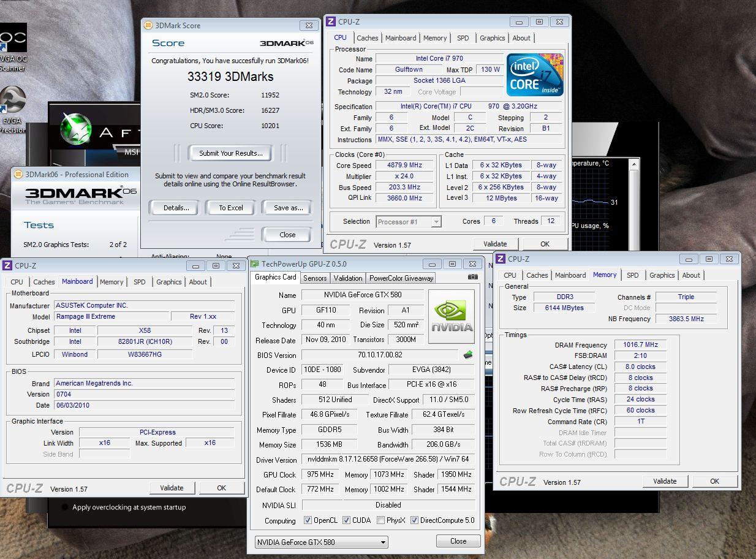Screen dimensions: 756x559
Task: Open the NVIDIA GeForce GTX 580 dropdown
Action: (322, 542)
